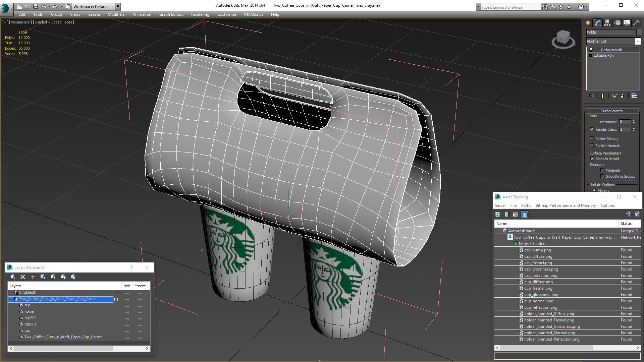Switch Asset Tracking to table view icon
This screenshot has height=362, width=644.
(x=525, y=215)
